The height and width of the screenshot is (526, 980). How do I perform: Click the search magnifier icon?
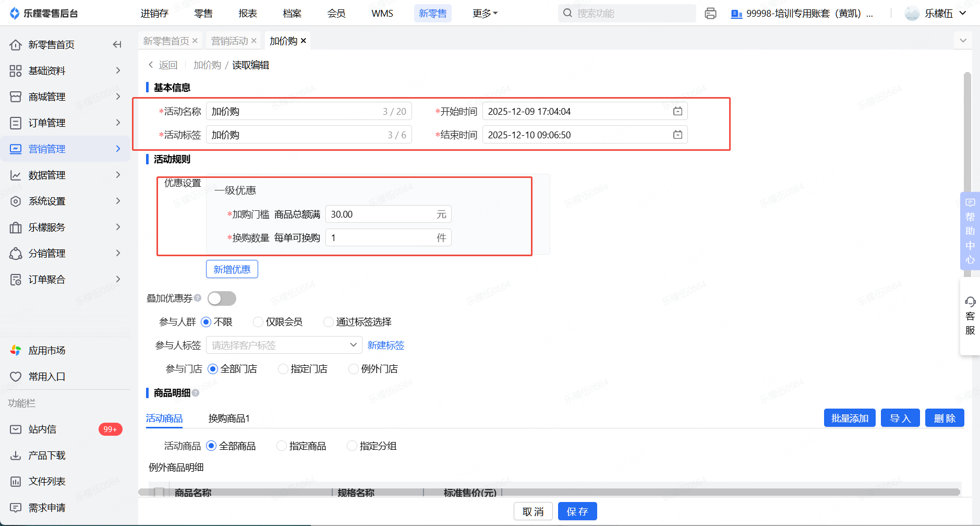tap(567, 13)
